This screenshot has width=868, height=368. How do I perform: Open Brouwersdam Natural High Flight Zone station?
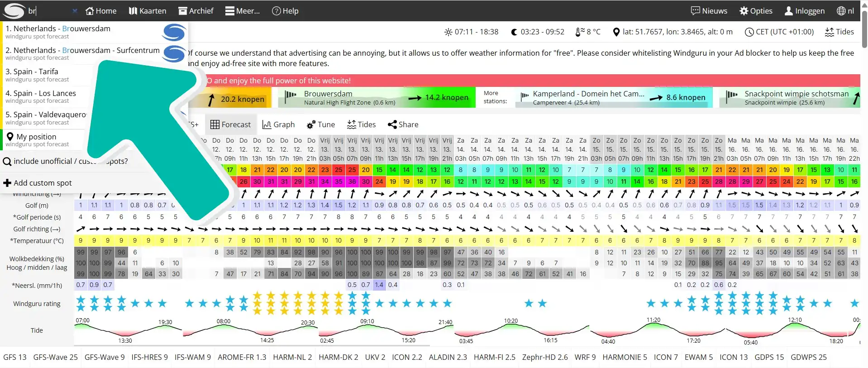(377, 97)
